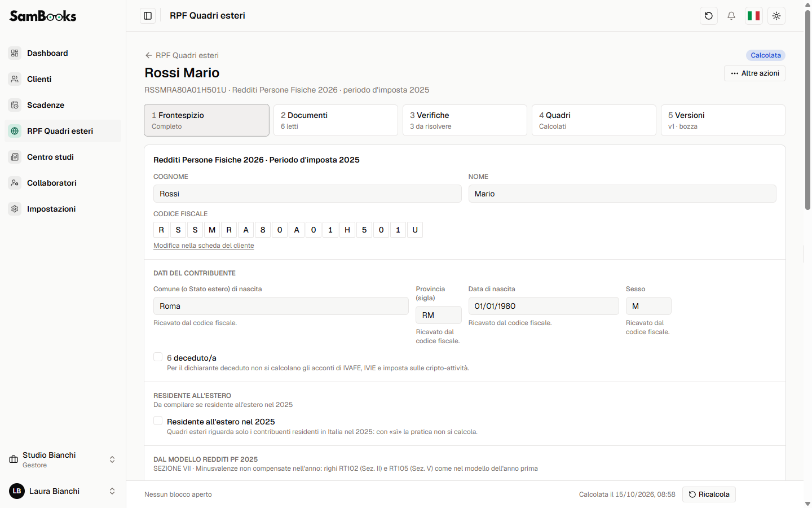The width and height of the screenshot is (812, 508).
Task: Click the Sesso field M
Action: pos(648,306)
